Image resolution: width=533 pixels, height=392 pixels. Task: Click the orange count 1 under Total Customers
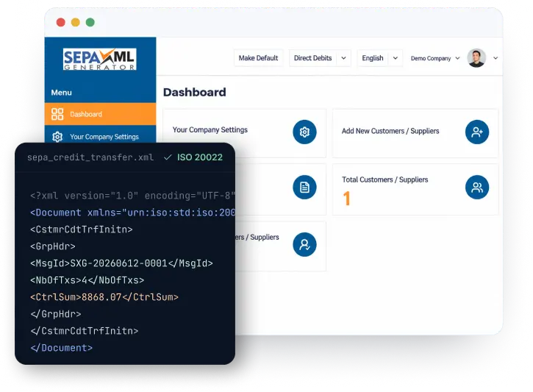(346, 199)
